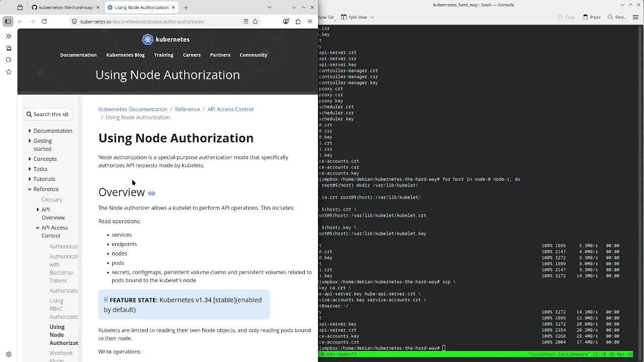Close the Using Node Authorization tab
Screen dimensions: 644x362
(x=174, y=8)
